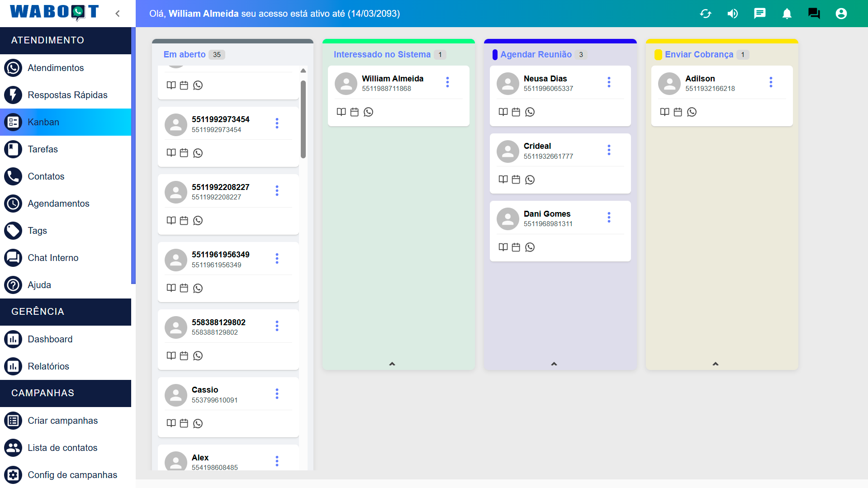868x488 pixels.
Task: Click WhatsApp icon on William Almeida card
Action: 368,112
